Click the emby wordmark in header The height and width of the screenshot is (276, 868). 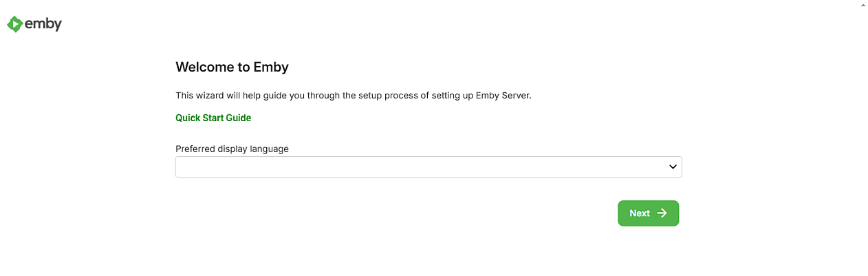[43, 24]
